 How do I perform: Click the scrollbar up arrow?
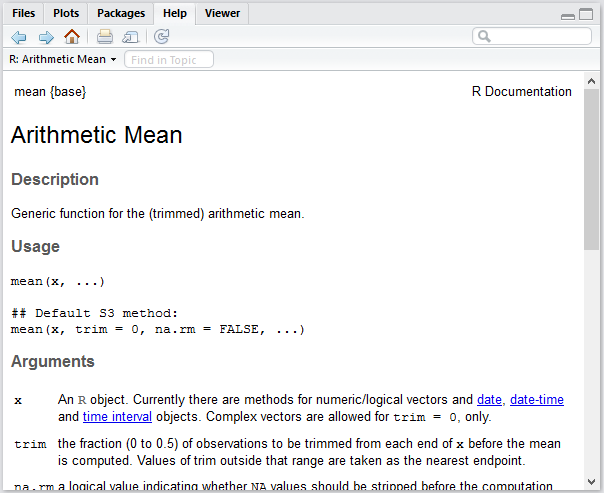(x=591, y=81)
